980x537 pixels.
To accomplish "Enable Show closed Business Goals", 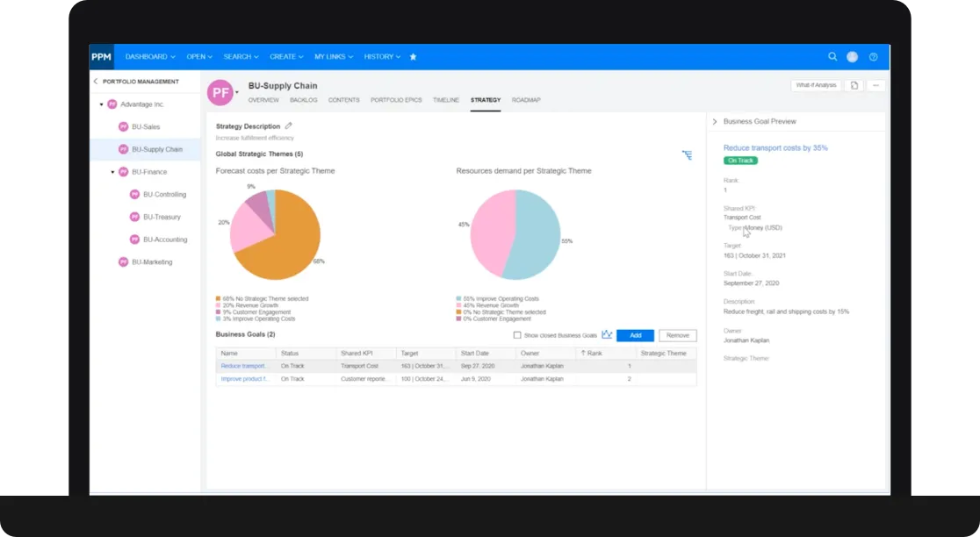I will pos(518,334).
